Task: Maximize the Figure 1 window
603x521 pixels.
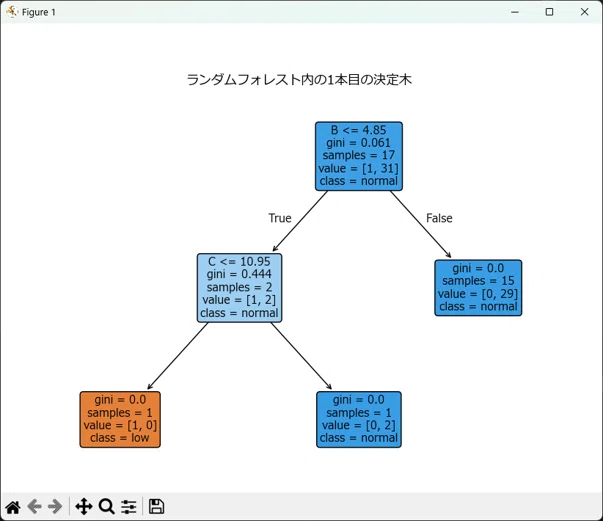Action: tap(550, 12)
